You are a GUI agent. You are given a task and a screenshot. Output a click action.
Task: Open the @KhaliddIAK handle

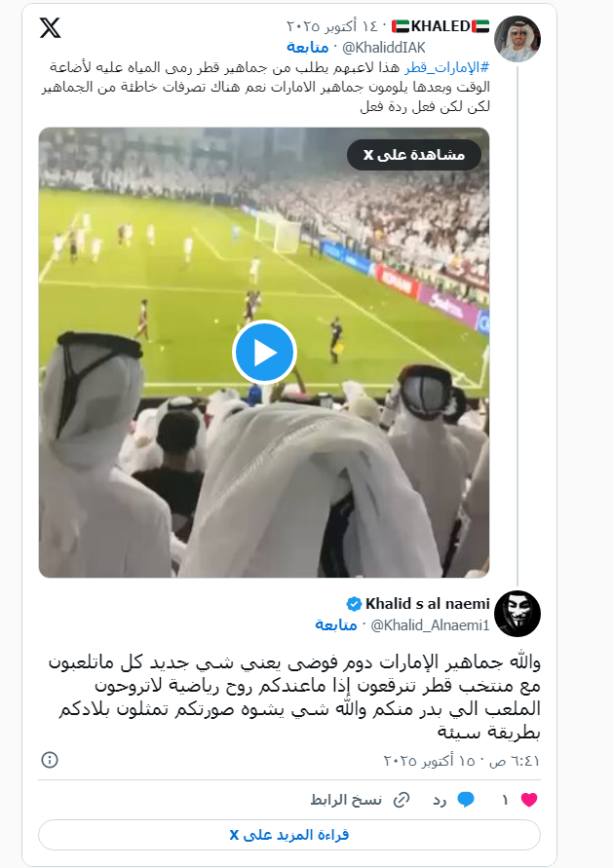tap(384, 48)
